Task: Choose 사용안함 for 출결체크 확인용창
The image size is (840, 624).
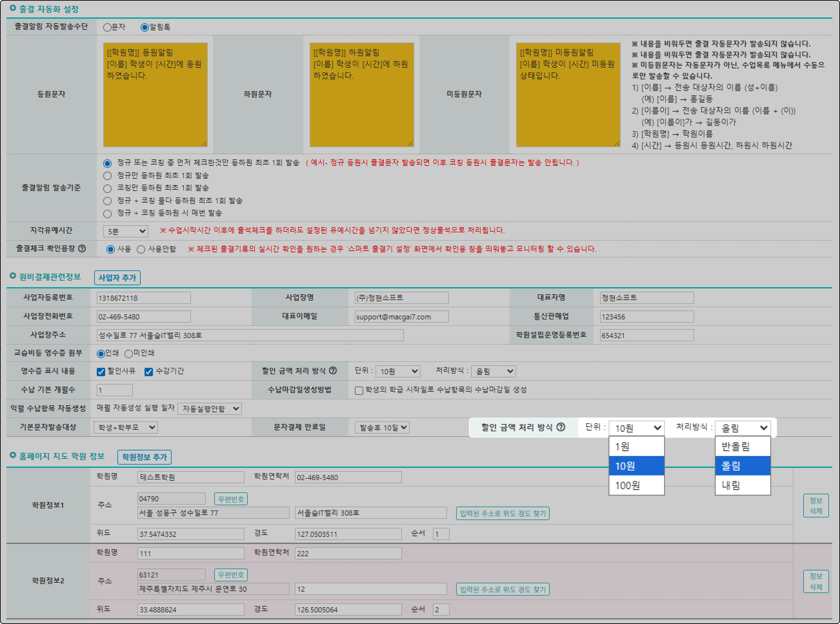Action: click(141, 249)
